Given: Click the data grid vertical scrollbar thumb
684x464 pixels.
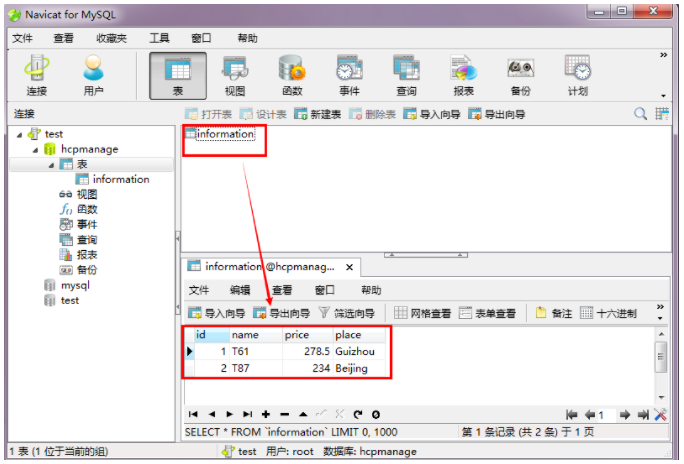Looking at the screenshot, I should pyautogui.click(x=661, y=357).
